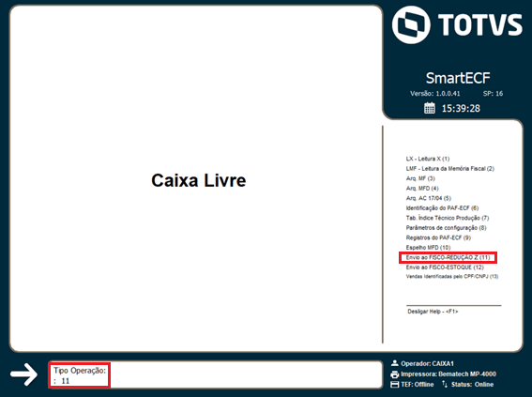Select LMF - Leitura da Memória Fiscal (2)
532x397 pixels.
[x=449, y=169]
